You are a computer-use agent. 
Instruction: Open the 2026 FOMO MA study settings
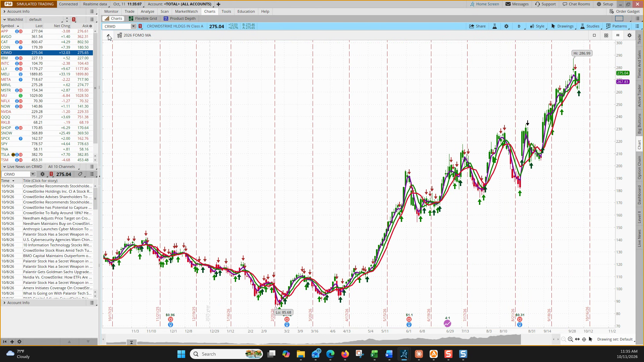pos(134,35)
